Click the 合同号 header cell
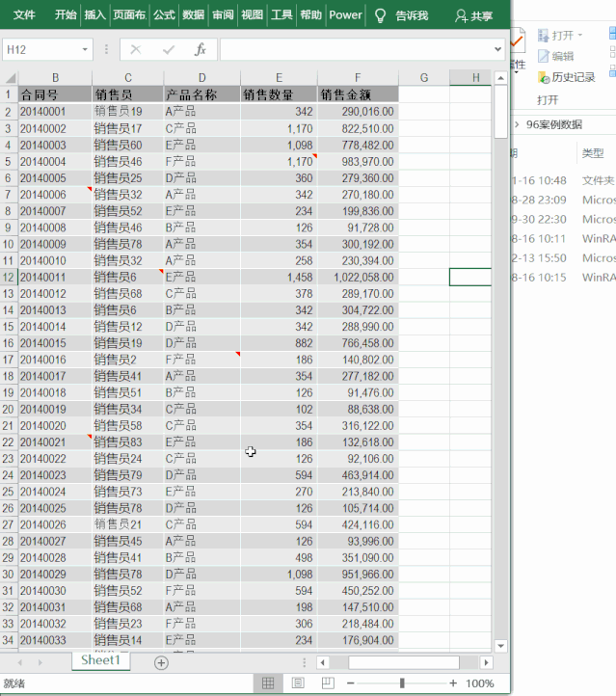Screen dimensions: 616x696 56,95
